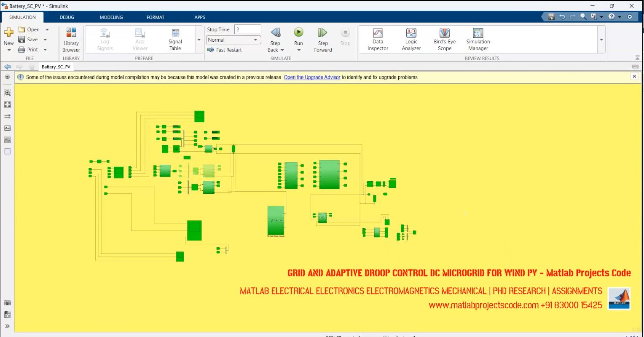
Task: Dismiss the model compilation warning banner
Action: pyautogui.click(x=634, y=76)
